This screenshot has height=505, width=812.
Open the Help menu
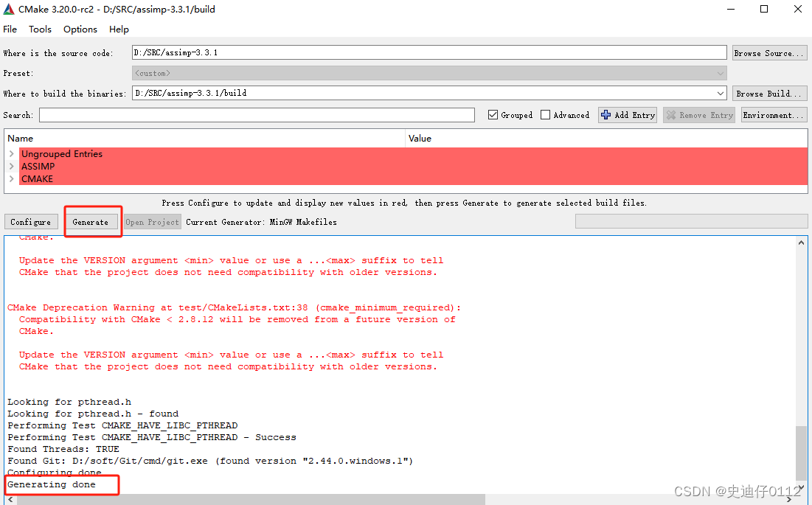point(119,29)
